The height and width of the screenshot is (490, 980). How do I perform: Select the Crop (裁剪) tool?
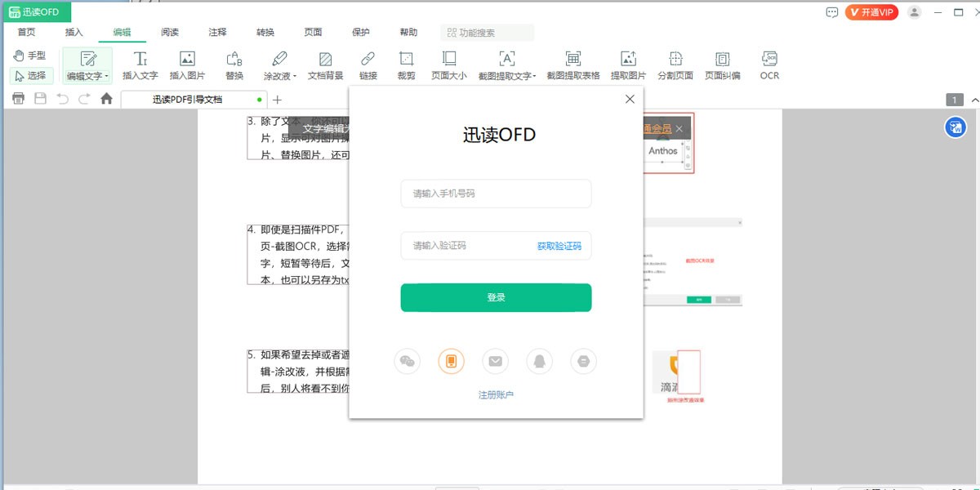(x=406, y=65)
